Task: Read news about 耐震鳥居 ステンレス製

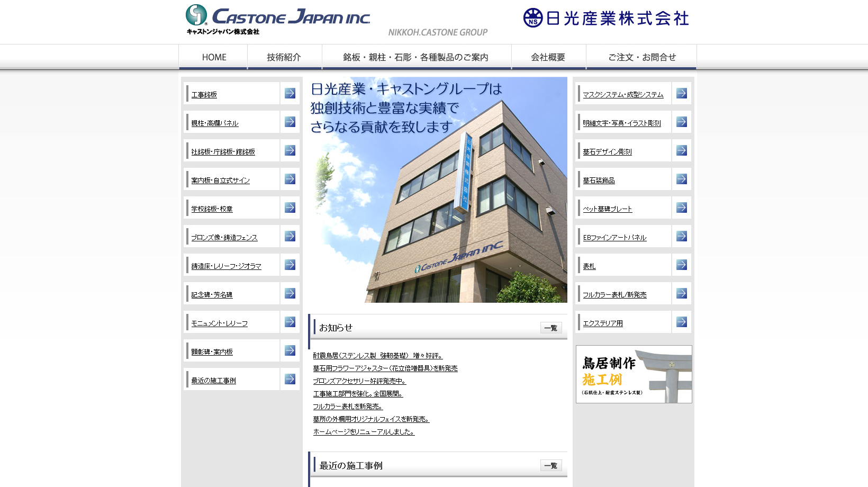Action: pos(378,356)
